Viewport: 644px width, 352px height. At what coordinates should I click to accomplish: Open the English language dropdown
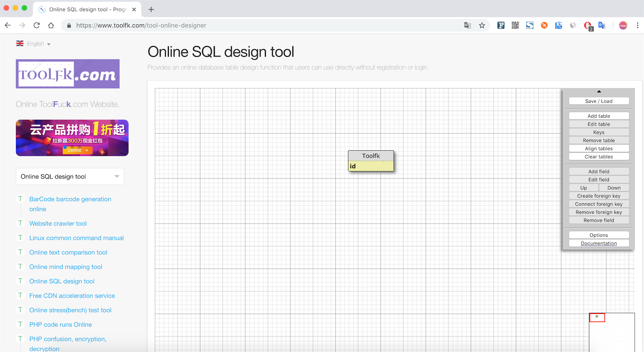point(35,43)
